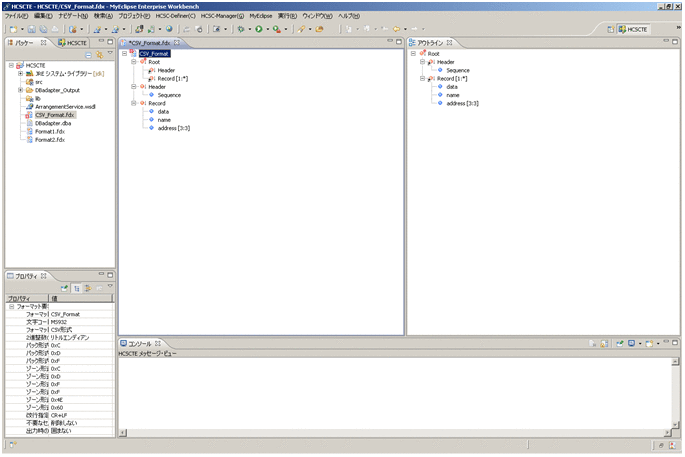The image size is (685, 457).
Task: Switch to the HCSCTE tab beside Package Explorer
Action: click(76, 43)
